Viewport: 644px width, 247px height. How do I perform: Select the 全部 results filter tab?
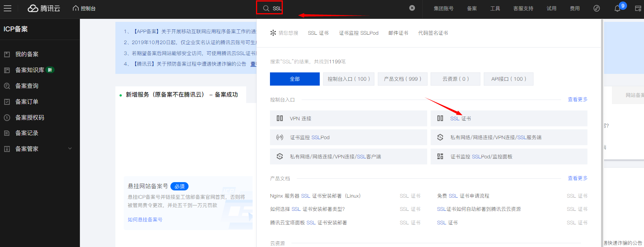click(294, 79)
